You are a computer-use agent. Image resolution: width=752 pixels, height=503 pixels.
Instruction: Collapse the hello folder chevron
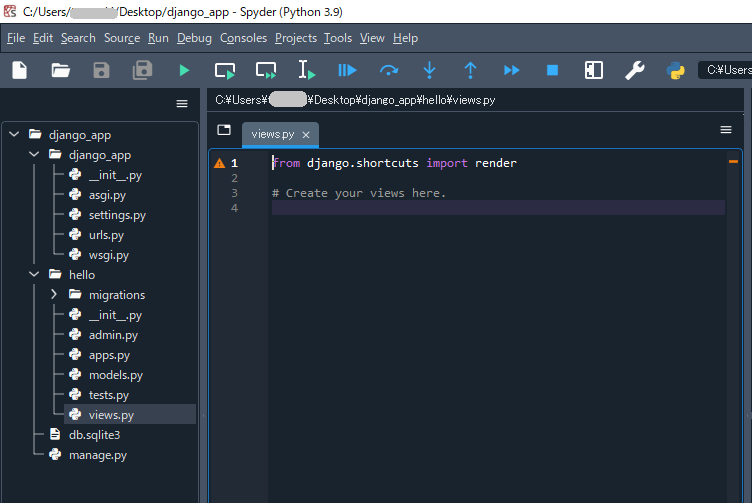[x=34, y=274]
